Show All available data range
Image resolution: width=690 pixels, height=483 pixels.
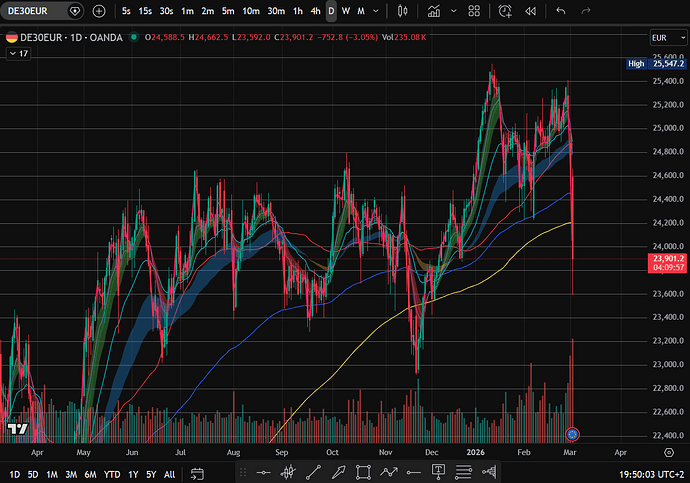169,475
